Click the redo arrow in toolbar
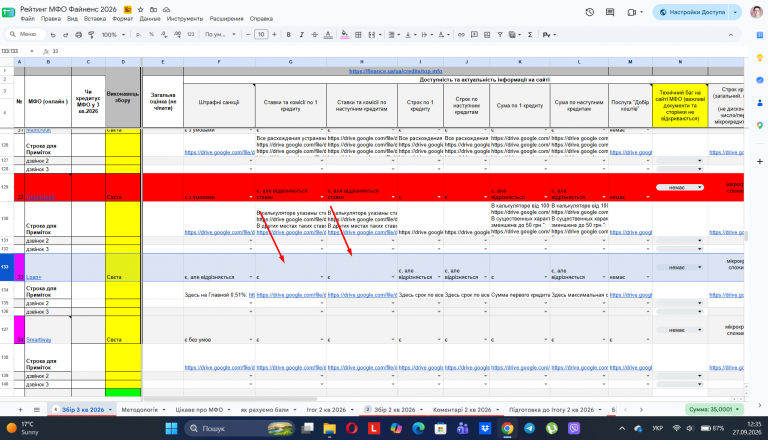The width and height of the screenshot is (768, 440). [66, 35]
